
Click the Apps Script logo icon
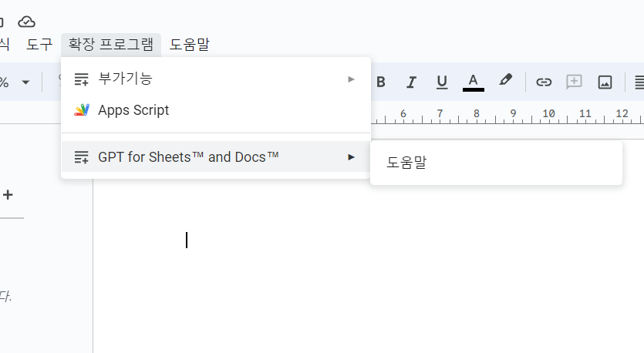click(82, 110)
